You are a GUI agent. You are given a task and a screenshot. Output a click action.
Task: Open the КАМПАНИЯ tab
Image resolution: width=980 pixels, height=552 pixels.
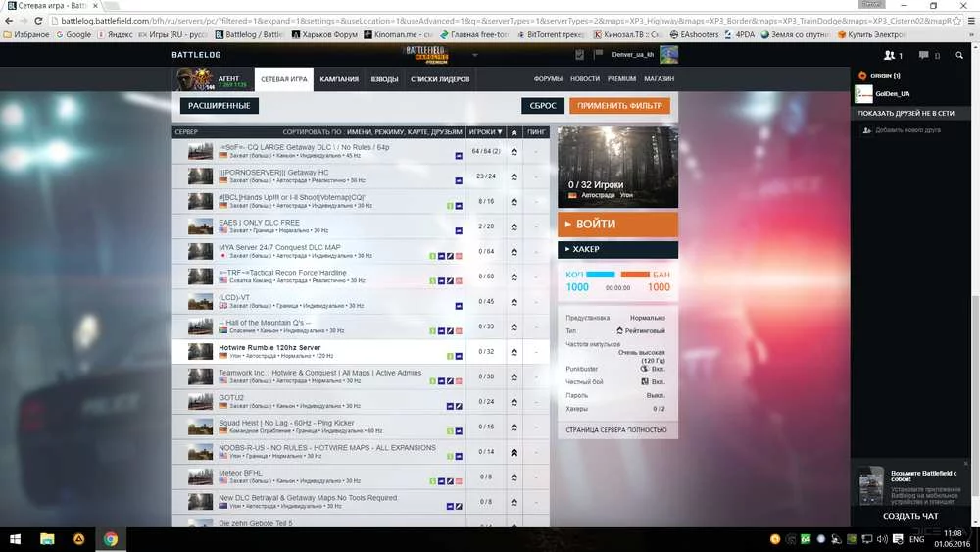coord(339,79)
